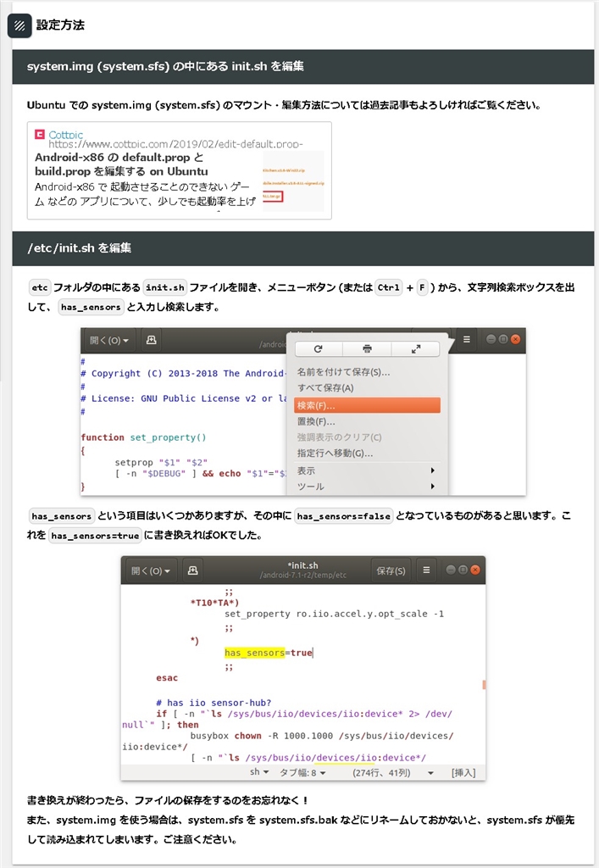This screenshot has width=599, height=868.
Task: Maximize the *init.sh window
Action: point(463,570)
